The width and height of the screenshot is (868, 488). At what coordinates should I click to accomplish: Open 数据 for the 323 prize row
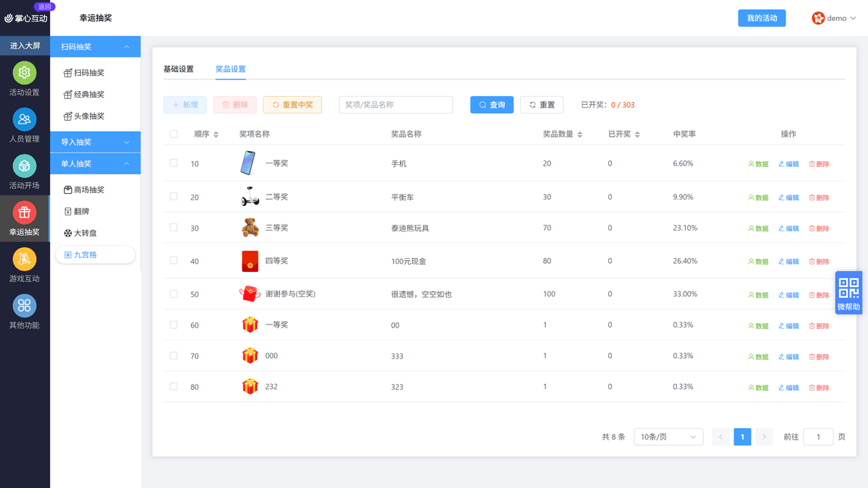758,388
